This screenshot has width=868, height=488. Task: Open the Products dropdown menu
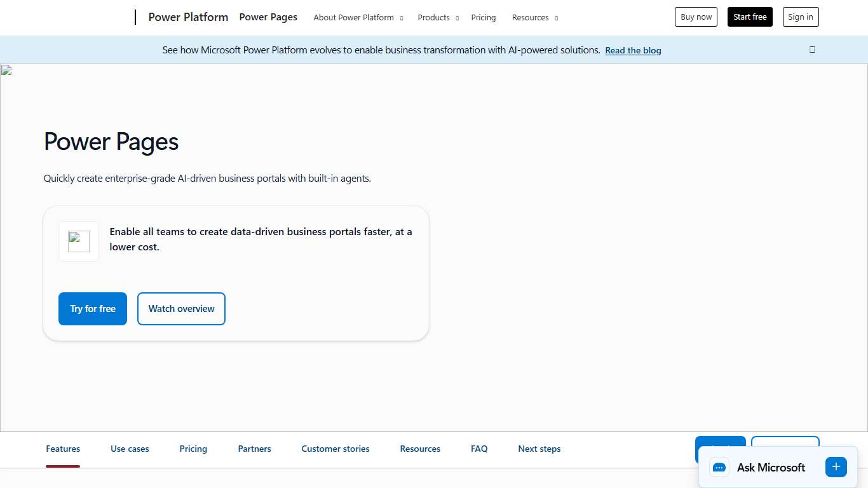(433, 18)
